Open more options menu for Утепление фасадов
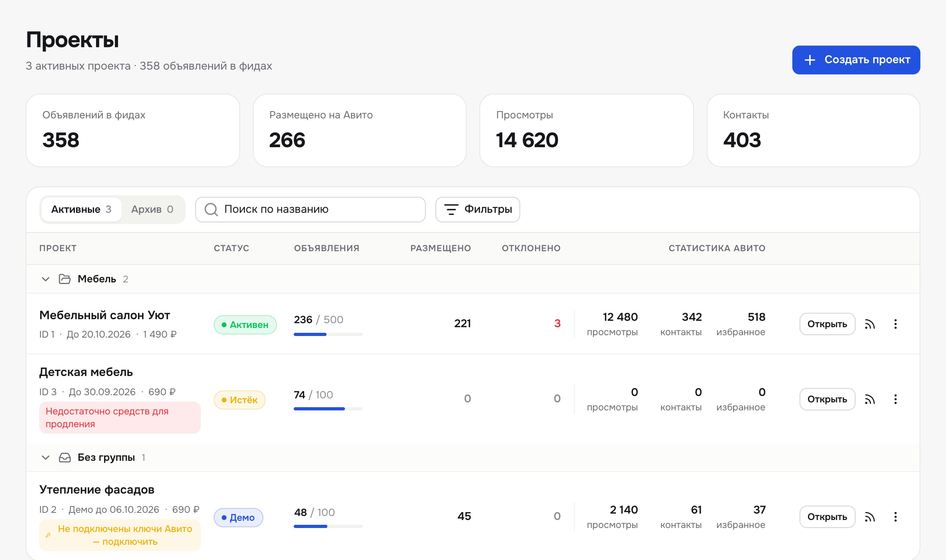The image size is (946, 560). 896,517
